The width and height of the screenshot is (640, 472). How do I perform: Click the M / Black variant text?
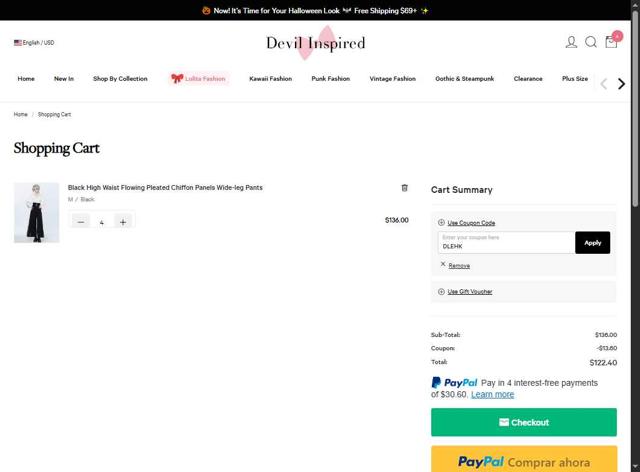click(81, 199)
